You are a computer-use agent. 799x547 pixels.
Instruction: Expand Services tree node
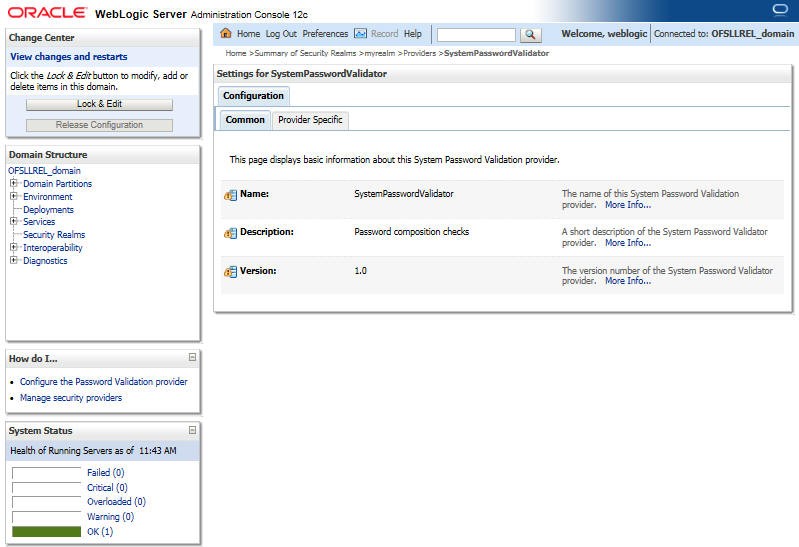14,221
